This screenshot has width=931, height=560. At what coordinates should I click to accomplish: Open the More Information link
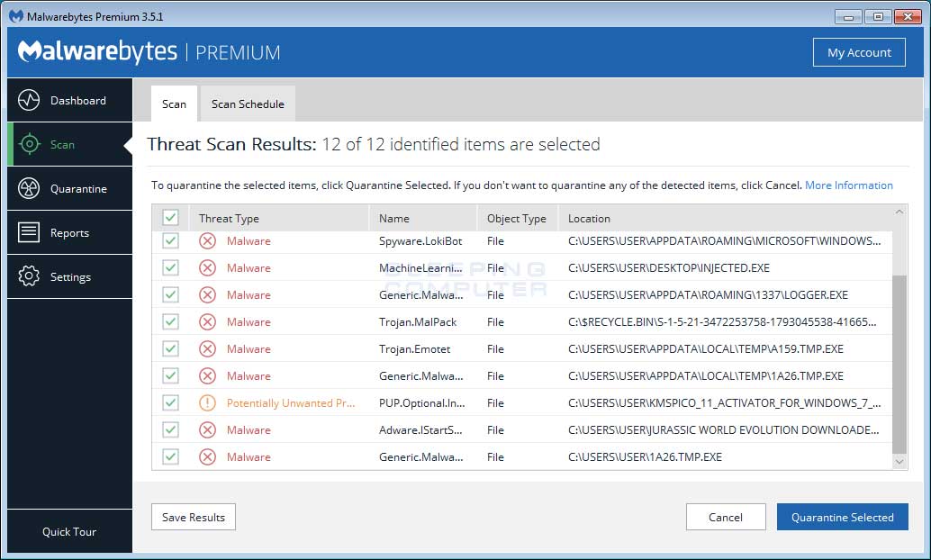pyautogui.click(x=849, y=185)
